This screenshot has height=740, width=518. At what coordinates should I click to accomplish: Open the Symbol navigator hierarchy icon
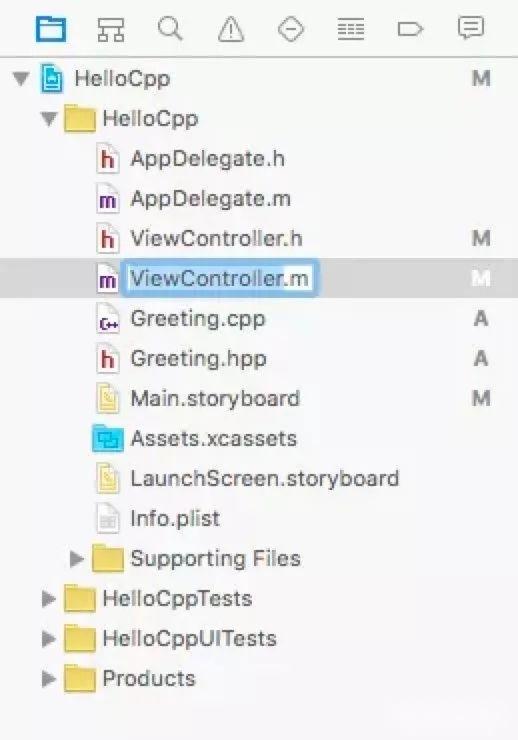point(111,29)
